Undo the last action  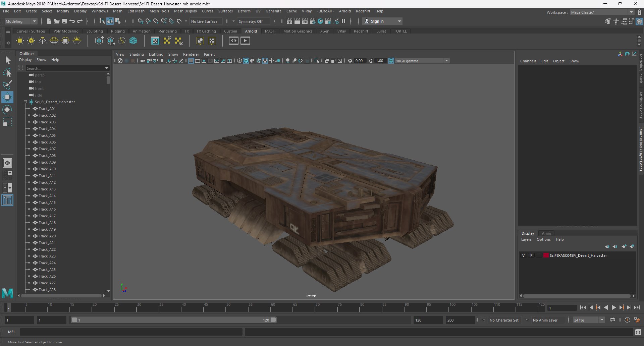72,21
